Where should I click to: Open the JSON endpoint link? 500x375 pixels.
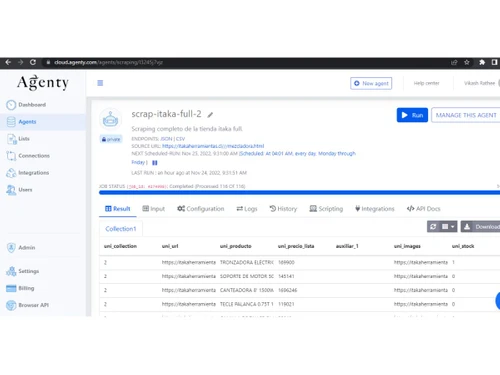click(166, 139)
